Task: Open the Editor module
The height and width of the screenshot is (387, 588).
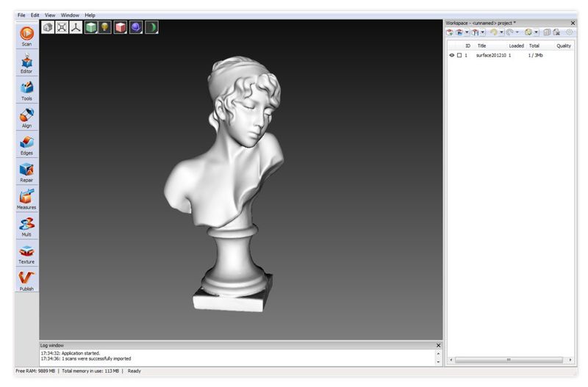Action: 26,63
